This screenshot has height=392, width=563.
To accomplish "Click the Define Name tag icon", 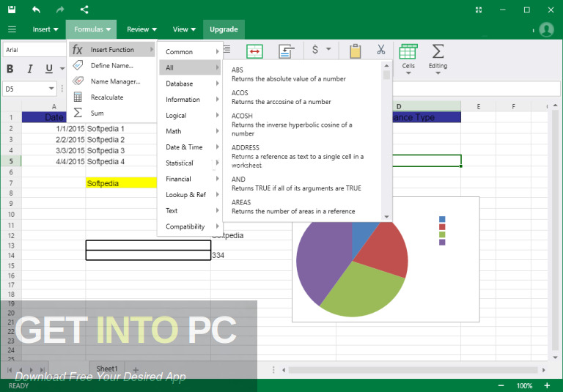I will click(78, 65).
